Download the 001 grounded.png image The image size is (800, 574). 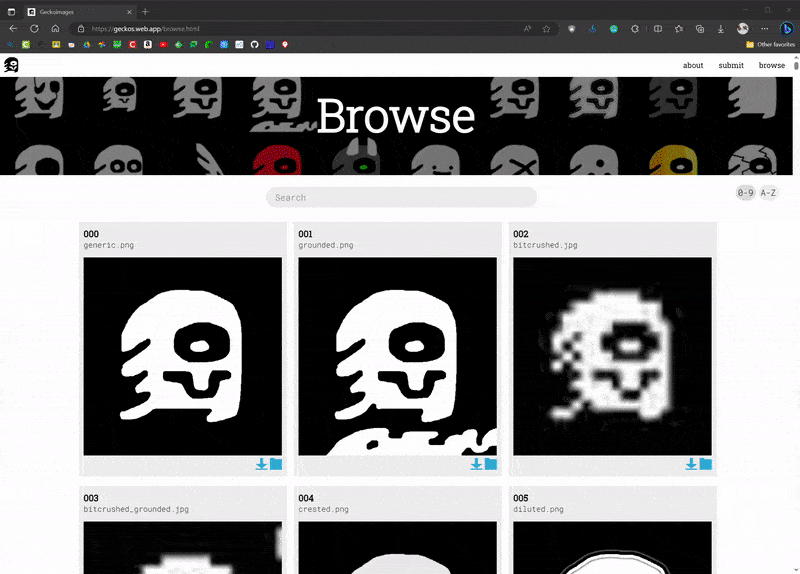click(476, 464)
